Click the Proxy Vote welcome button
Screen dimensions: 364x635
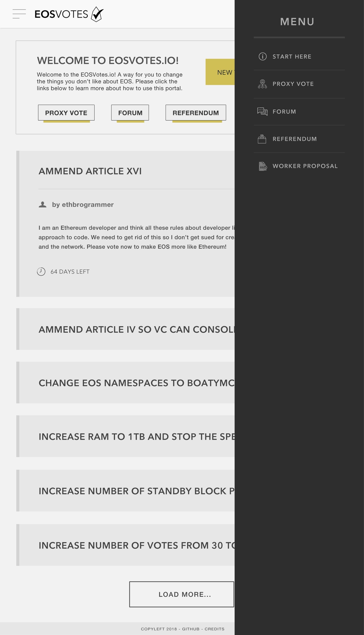coord(66,113)
